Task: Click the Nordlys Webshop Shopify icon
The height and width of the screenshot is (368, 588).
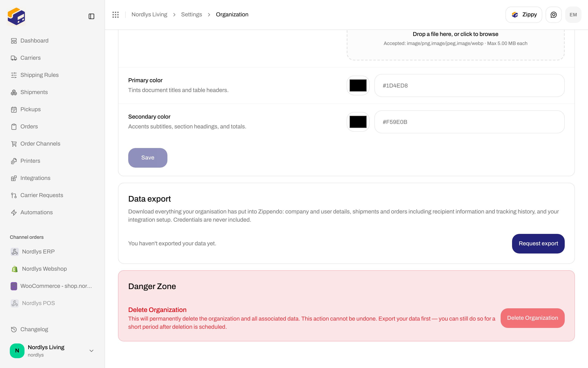Action: pos(14,269)
